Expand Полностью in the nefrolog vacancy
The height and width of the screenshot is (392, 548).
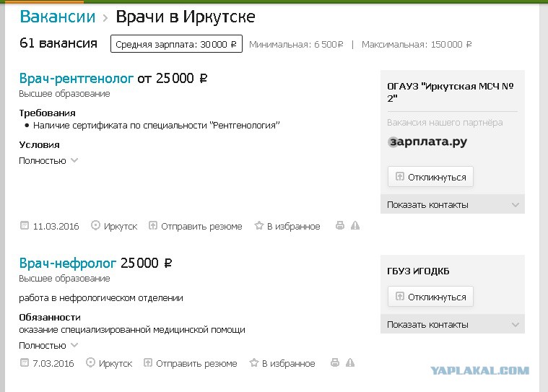point(48,346)
